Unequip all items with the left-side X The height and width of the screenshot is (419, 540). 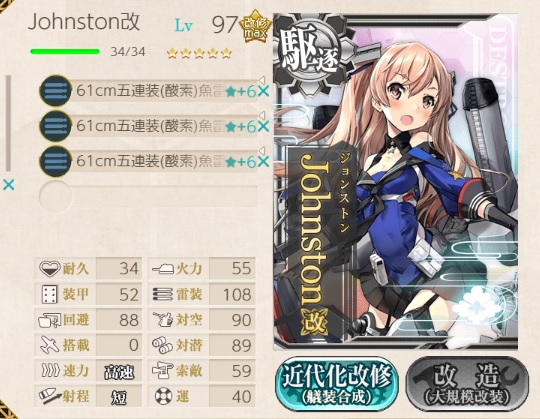click(9, 185)
